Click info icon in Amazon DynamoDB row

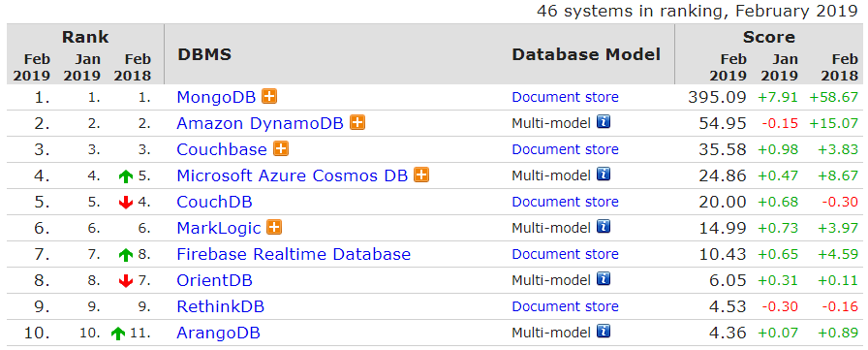tap(604, 122)
